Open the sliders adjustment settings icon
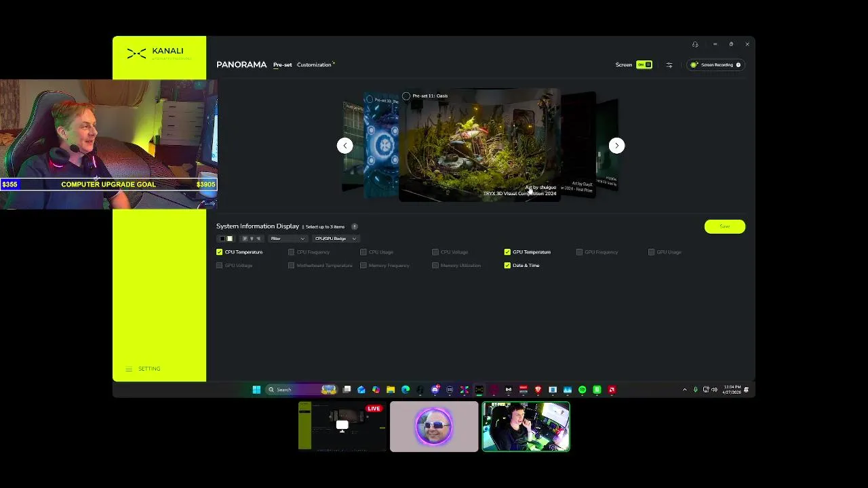868x488 pixels. click(669, 65)
